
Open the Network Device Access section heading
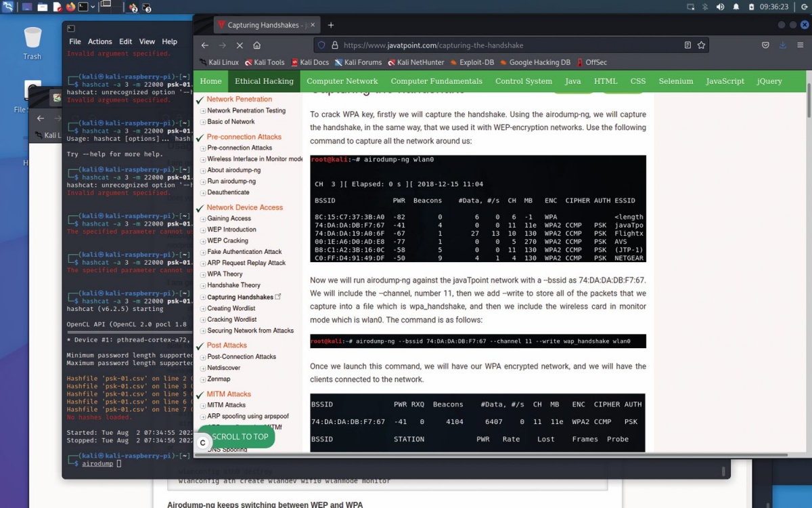click(245, 207)
